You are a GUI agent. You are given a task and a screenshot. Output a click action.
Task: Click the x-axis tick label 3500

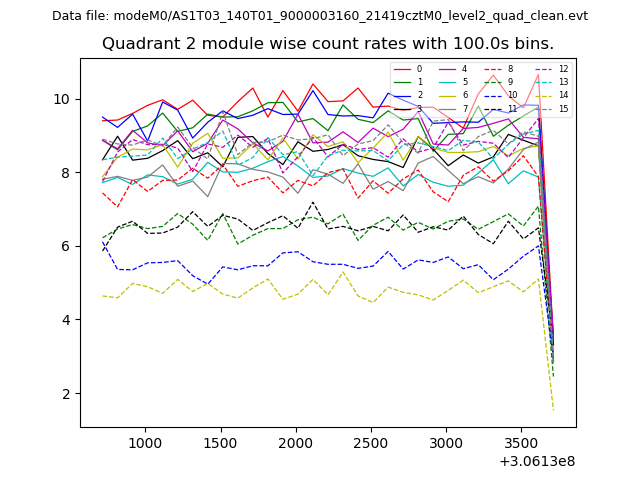522,443
